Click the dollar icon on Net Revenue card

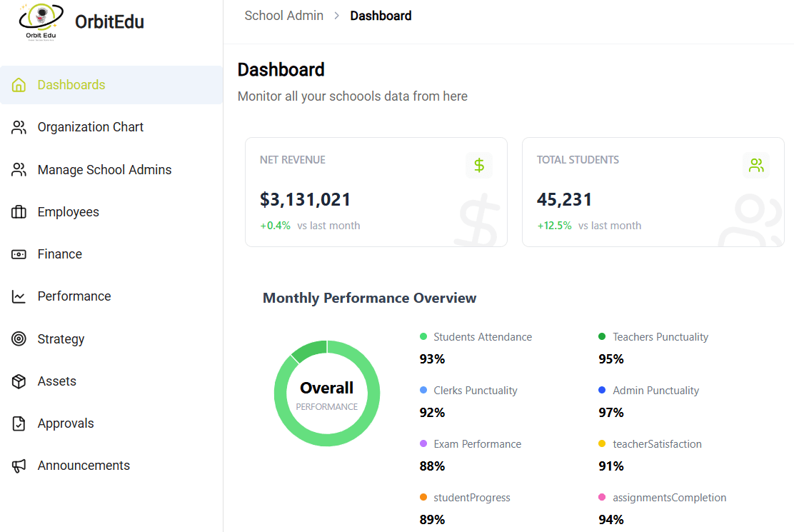[479, 165]
